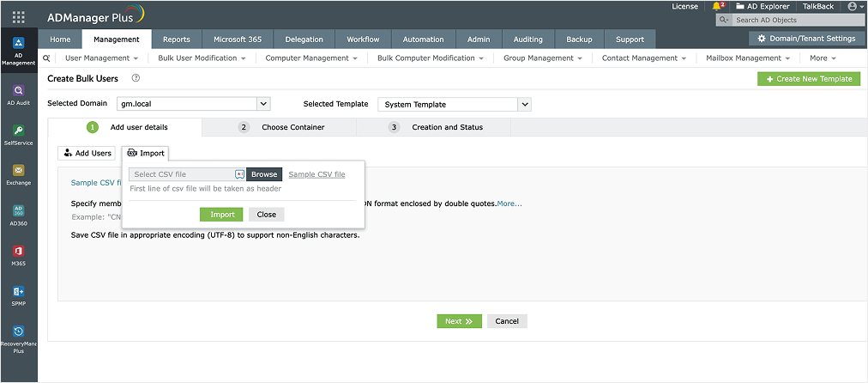Image resolution: width=868 pixels, height=383 pixels.
Task: Open SelfService sidebar icon
Action: click(x=19, y=135)
